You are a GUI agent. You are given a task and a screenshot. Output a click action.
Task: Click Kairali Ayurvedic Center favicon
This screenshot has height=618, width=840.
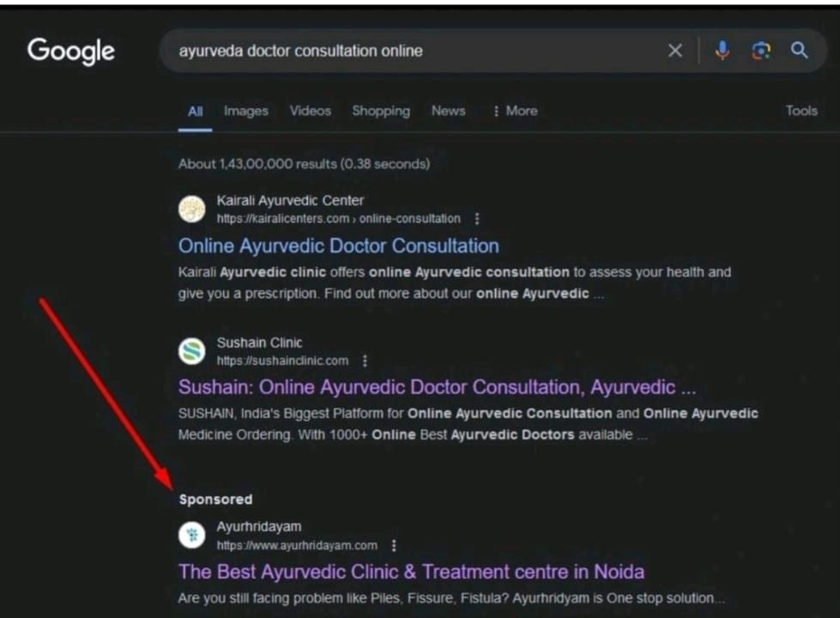click(x=192, y=209)
